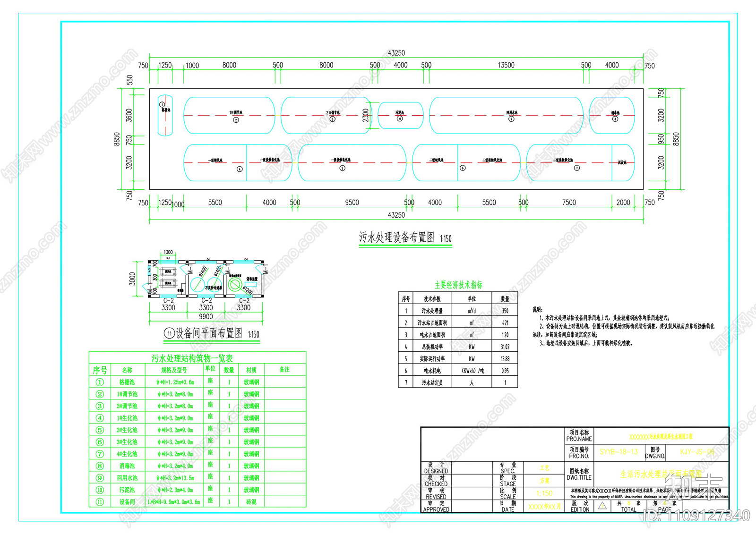This screenshot has height=534, width=756.
Task: Select the value 13.88 in indicators table
Action: 505,359
